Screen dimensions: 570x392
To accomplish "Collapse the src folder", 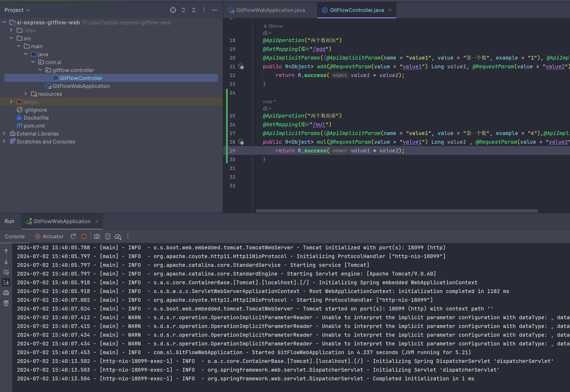I will 11,38.
